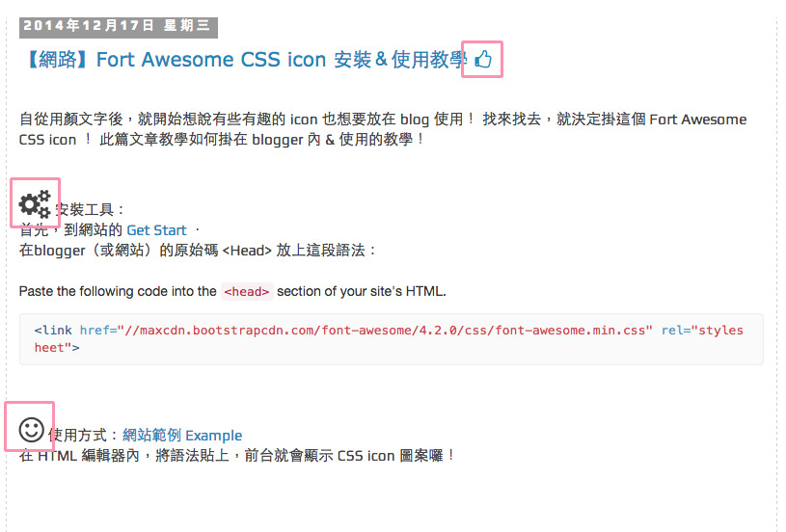The image size is (786, 532).
Task: Click the <link href= opening of the code
Action: coord(75,331)
